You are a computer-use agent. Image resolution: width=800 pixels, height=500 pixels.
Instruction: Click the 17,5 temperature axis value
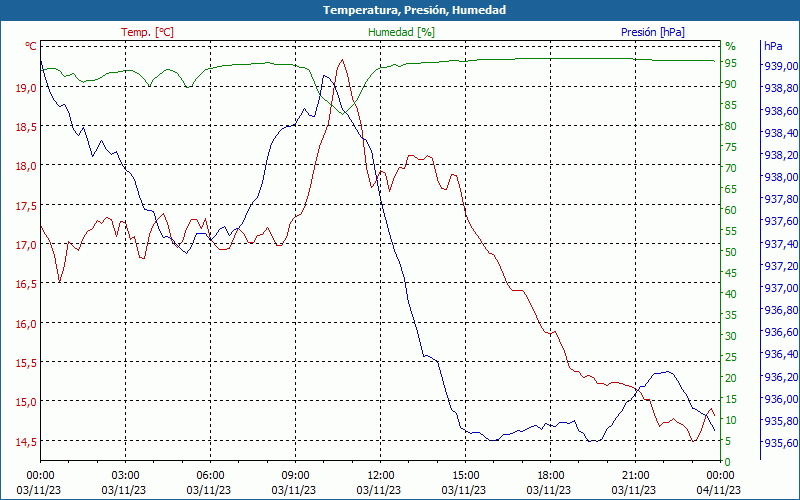pos(26,206)
